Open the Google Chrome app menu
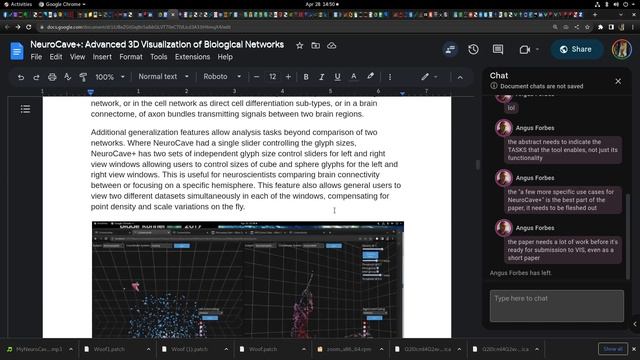The height and width of the screenshot is (360, 640). pos(62,4)
